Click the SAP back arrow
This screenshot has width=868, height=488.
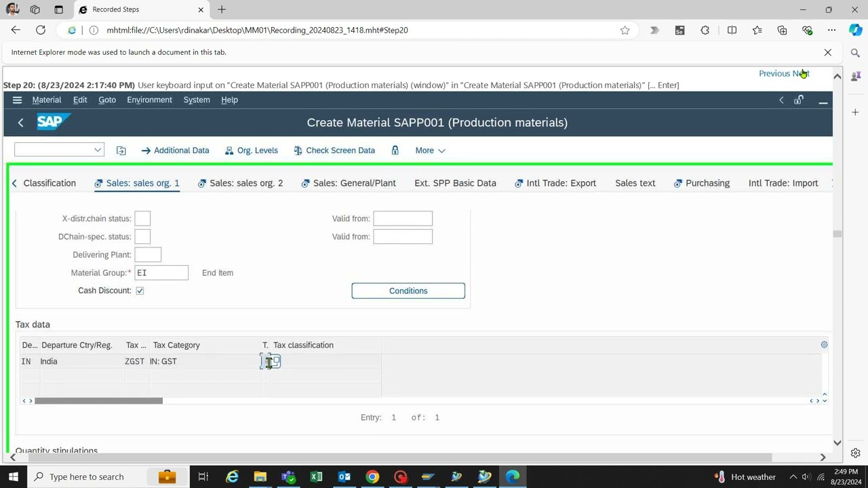[20, 123]
